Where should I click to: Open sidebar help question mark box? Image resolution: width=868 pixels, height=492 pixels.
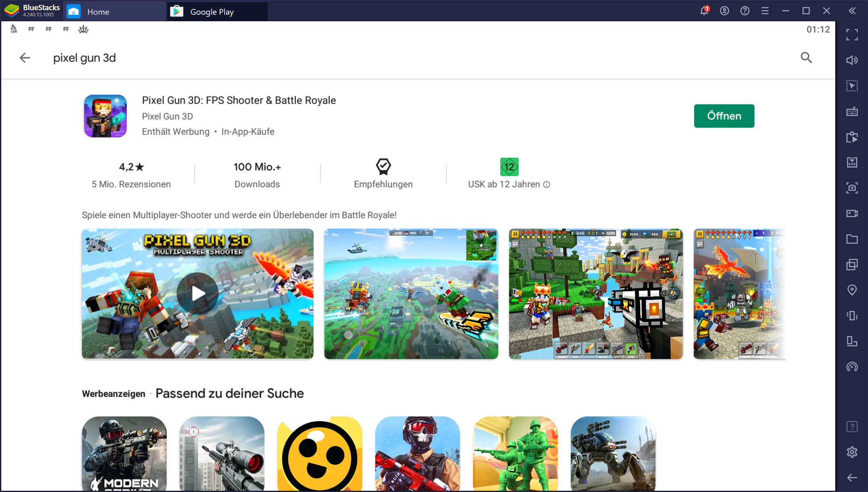tap(852, 427)
